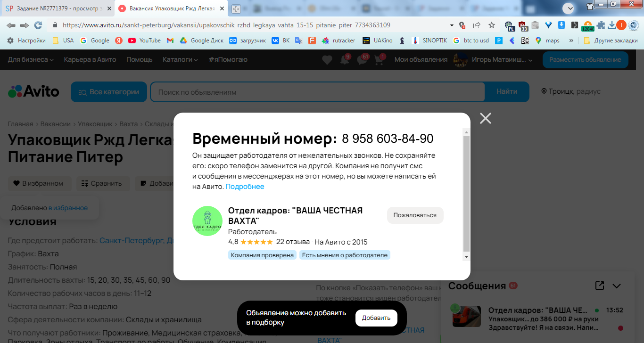
Task: Click the browser forward arrow
Action: (x=25, y=25)
